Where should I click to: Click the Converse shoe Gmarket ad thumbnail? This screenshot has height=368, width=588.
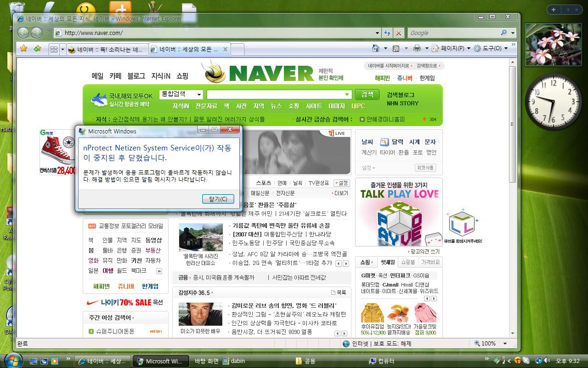click(57, 152)
